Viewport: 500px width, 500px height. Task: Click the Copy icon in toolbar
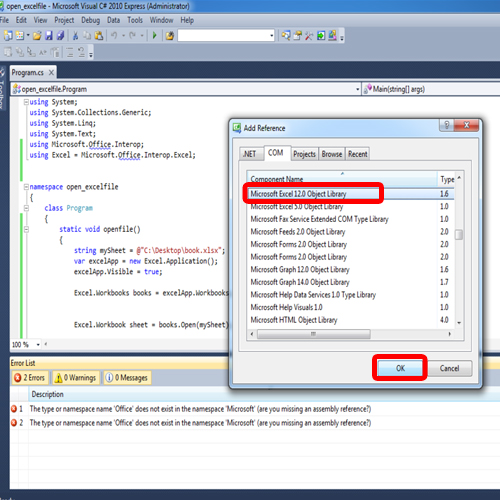(87, 35)
